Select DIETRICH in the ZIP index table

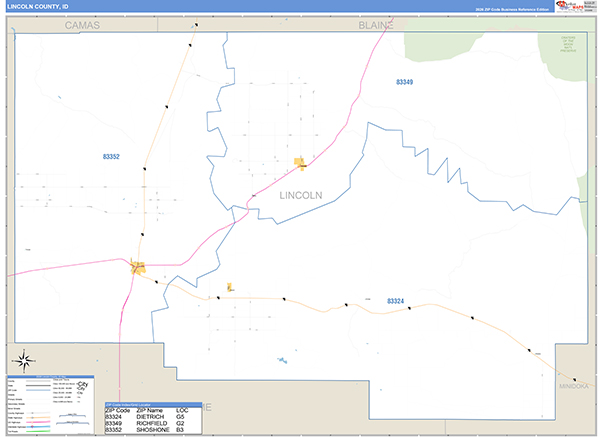coord(150,417)
